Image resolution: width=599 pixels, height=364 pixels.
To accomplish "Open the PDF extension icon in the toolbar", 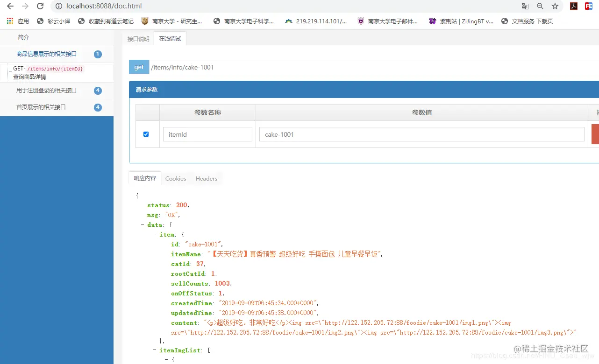I will coord(573,6).
